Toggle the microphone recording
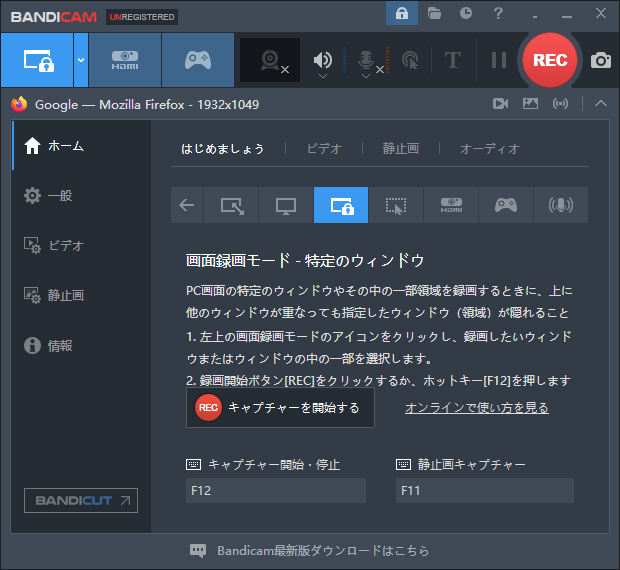620x570 pixels. [x=367, y=59]
